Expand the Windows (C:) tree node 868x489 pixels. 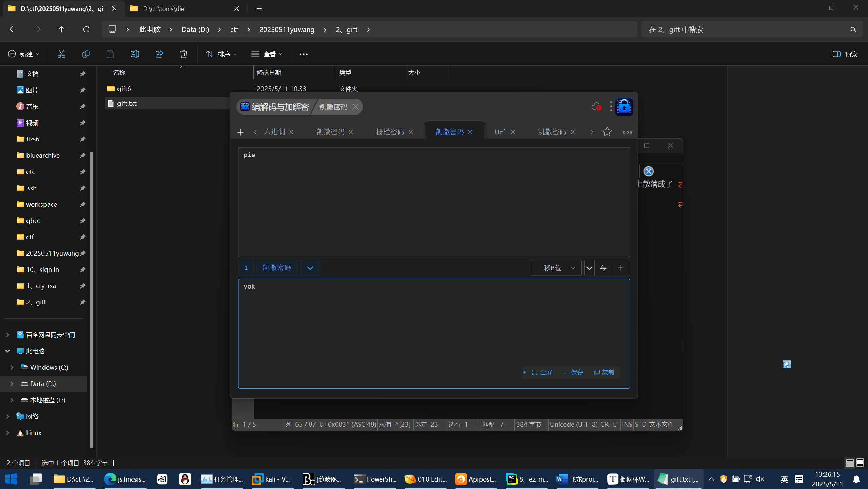(x=12, y=367)
